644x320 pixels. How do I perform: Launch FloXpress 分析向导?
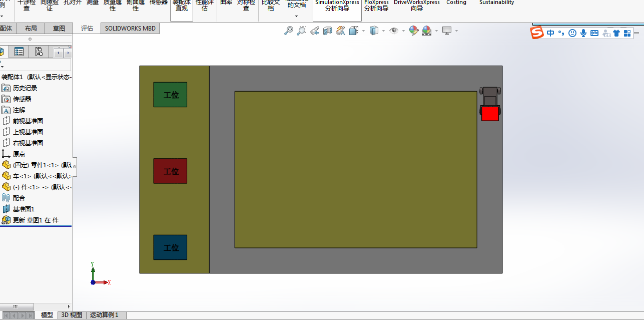(x=376, y=6)
